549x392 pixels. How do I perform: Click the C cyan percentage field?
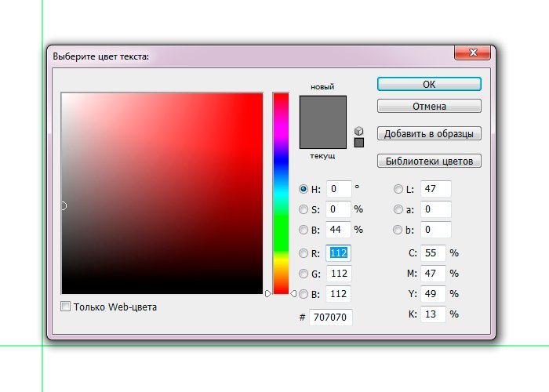[x=433, y=253]
